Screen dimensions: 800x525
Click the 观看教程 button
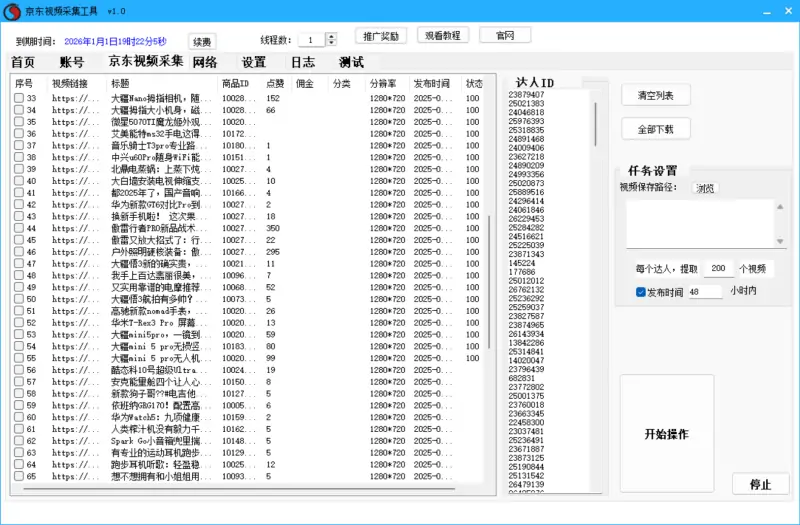(442, 35)
